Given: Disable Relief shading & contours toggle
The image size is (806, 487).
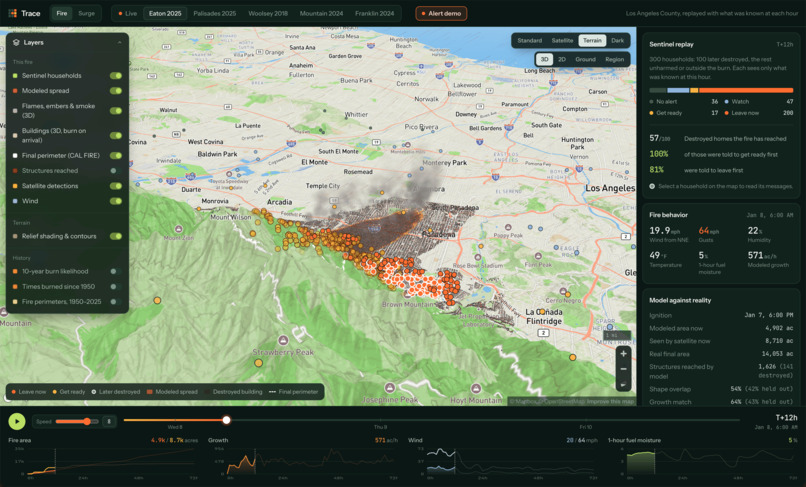Looking at the screenshot, I should click(116, 236).
